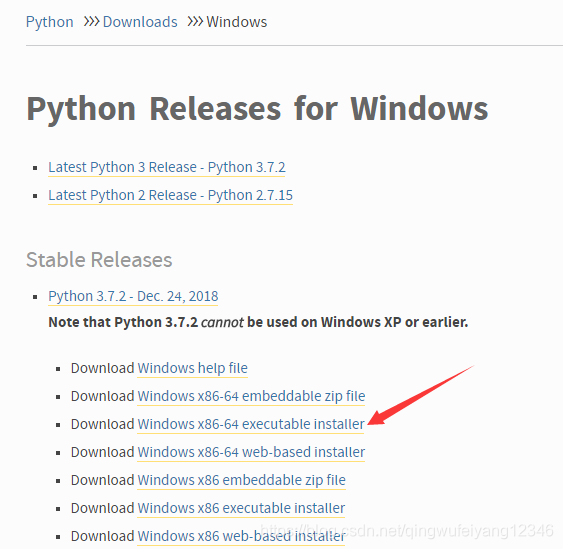Screen dimensions: 563x549
Task: Click the Windows XP compatibility note
Action: pyautogui.click(x=258, y=322)
